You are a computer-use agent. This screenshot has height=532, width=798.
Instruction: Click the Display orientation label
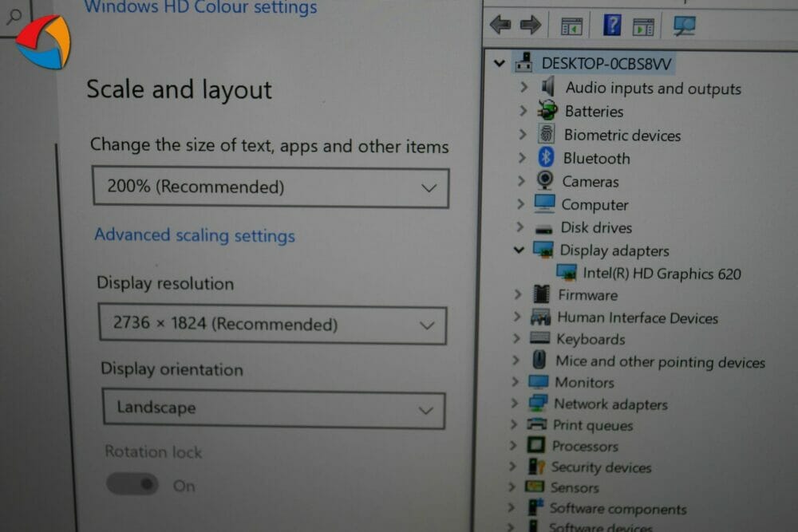point(172,369)
